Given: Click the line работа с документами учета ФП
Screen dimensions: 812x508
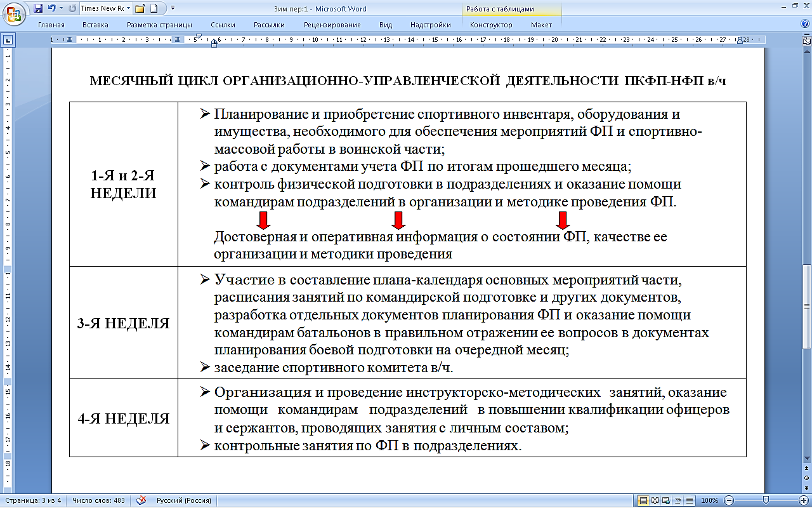Looking at the screenshot, I should point(421,167).
